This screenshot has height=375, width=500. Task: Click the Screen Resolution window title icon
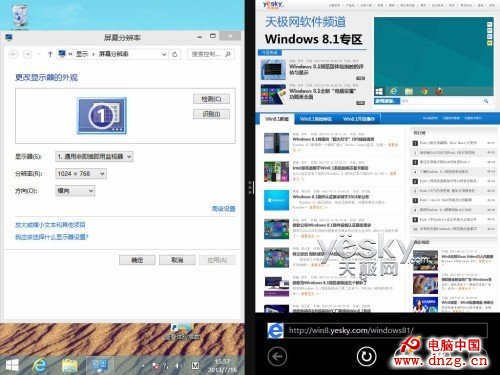(9, 37)
